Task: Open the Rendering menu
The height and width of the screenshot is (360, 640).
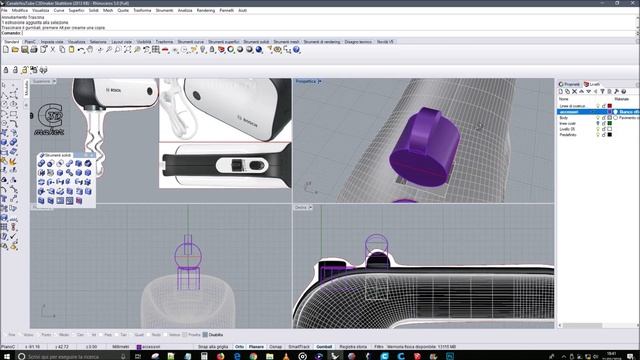Action: pos(206,10)
